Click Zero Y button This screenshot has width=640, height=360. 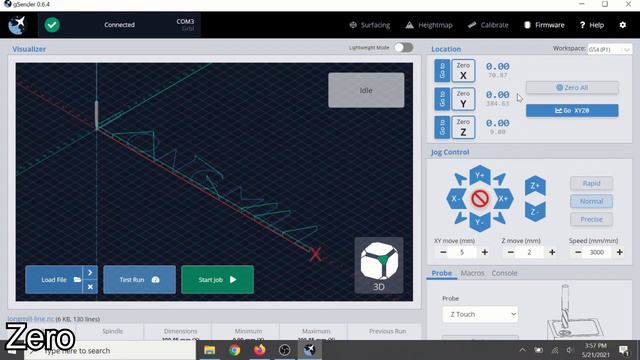[463, 99]
